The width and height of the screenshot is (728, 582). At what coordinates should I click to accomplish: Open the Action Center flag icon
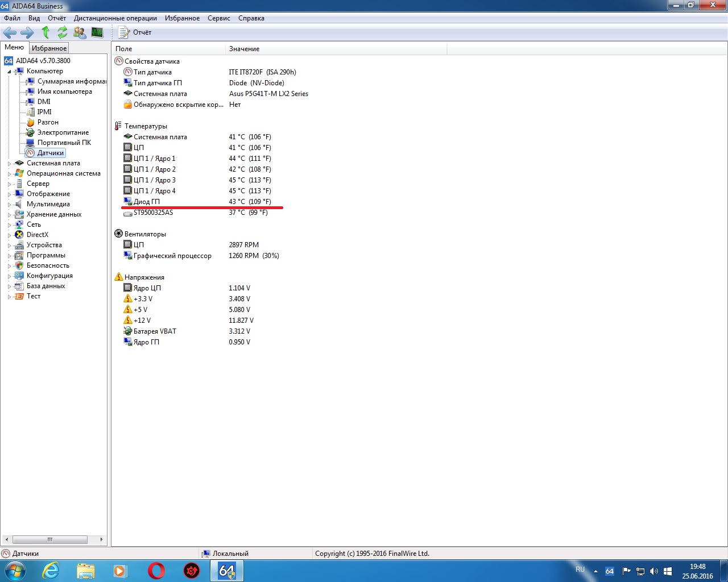coord(626,571)
